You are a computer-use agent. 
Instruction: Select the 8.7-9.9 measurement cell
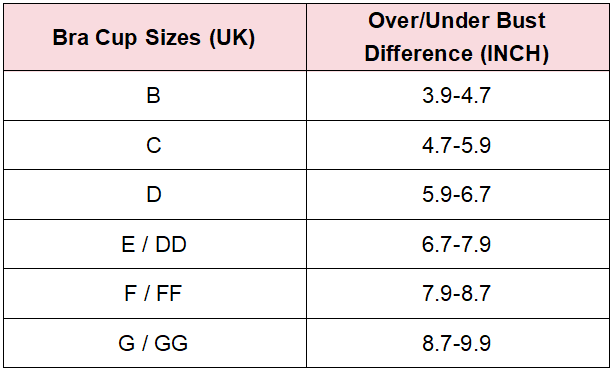coord(458,343)
